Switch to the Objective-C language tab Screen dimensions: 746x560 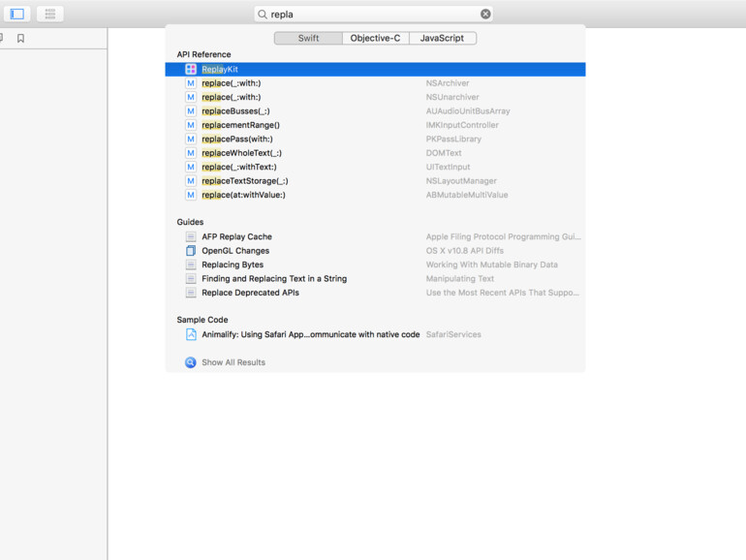pyautogui.click(x=375, y=38)
